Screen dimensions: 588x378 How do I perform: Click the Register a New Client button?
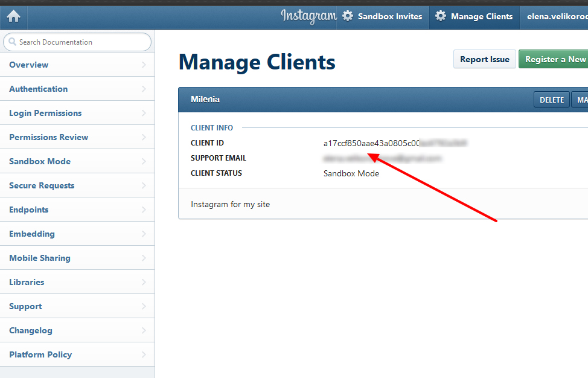[x=554, y=59]
